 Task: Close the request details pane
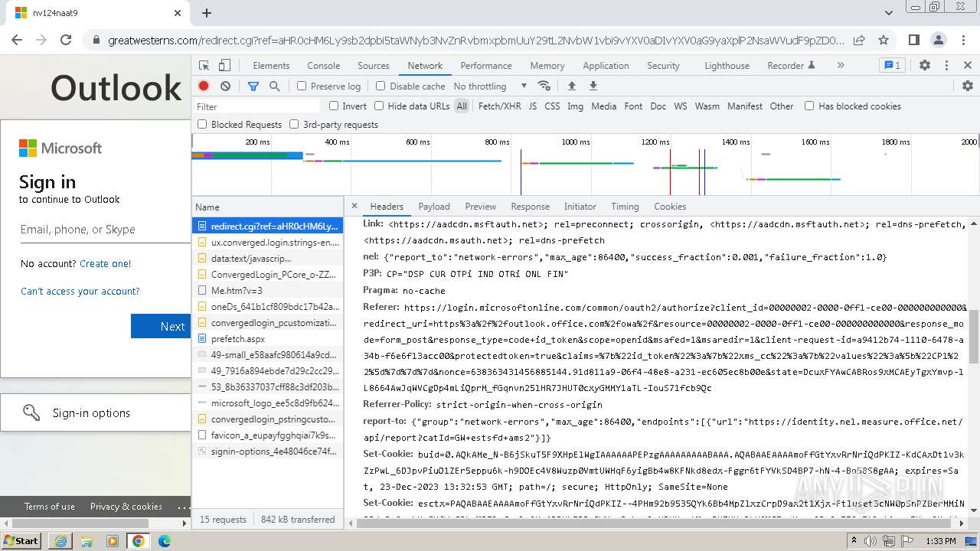click(x=354, y=206)
